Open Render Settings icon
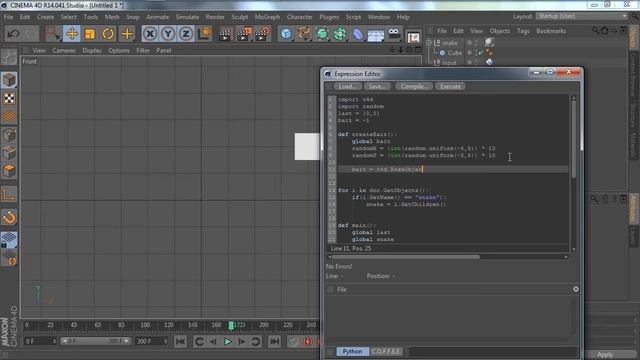 tap(262, 34)
